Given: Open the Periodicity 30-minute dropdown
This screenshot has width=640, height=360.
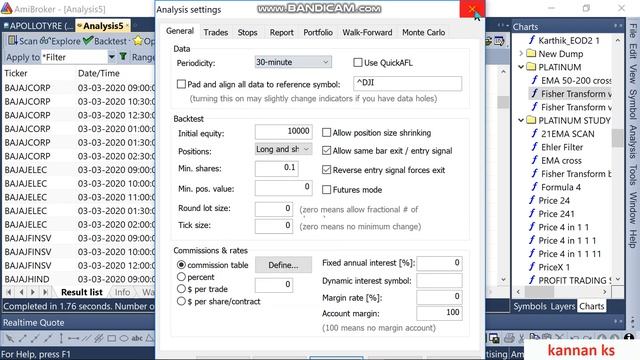Looking at the screenshot, I should (x=293, y=62).
